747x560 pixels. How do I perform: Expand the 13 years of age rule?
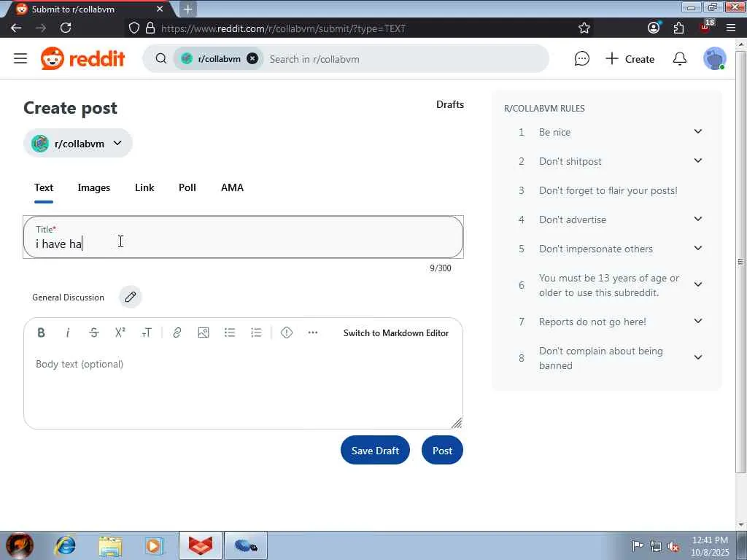(697, 284)
